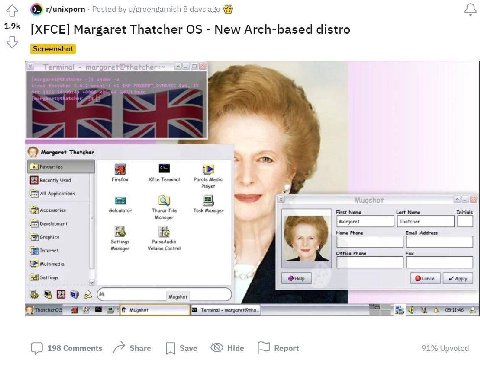This screenshot has height=372, width=480.
Task: Launch Task Manager from favorites
Action: [208, 204]
